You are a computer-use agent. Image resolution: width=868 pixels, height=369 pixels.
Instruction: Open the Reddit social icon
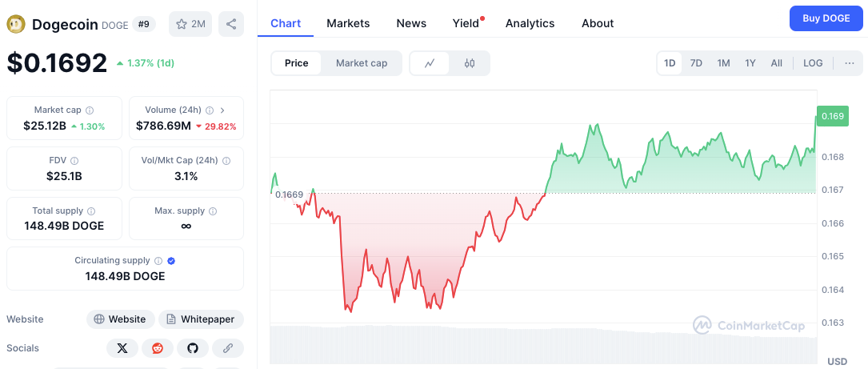tap(158, 348)
